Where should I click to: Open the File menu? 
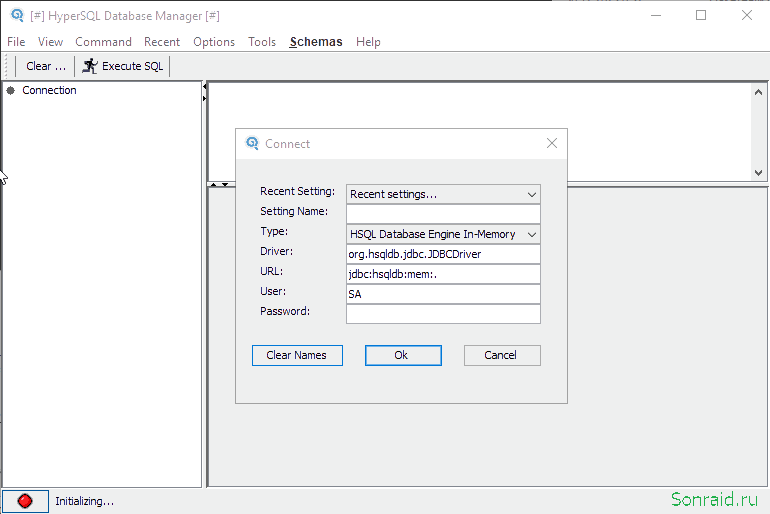click(16, 42)
